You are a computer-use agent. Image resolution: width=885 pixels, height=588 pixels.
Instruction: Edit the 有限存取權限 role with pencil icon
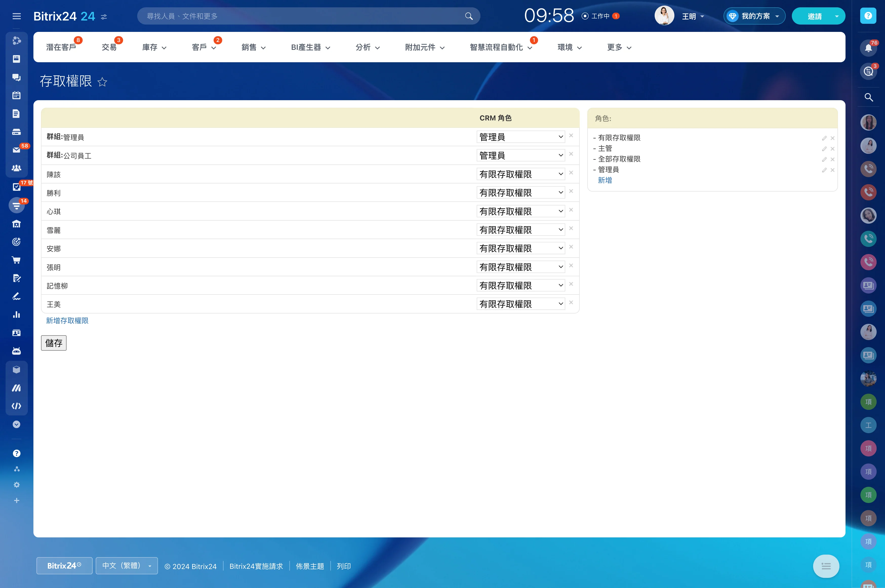(x=824, y=138)
